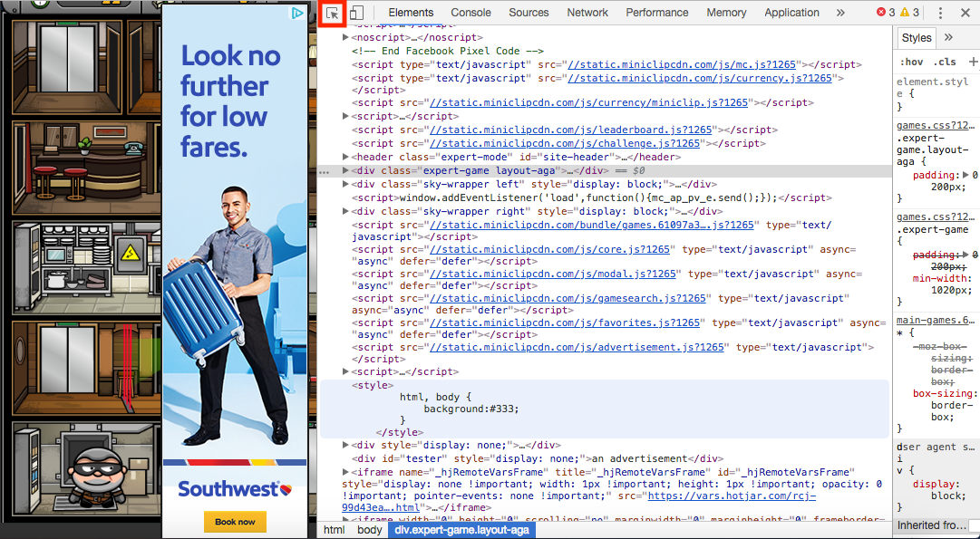Select the Styles pane tab
The height and width of the screenshot is (539, 980).
click(917, 37)
